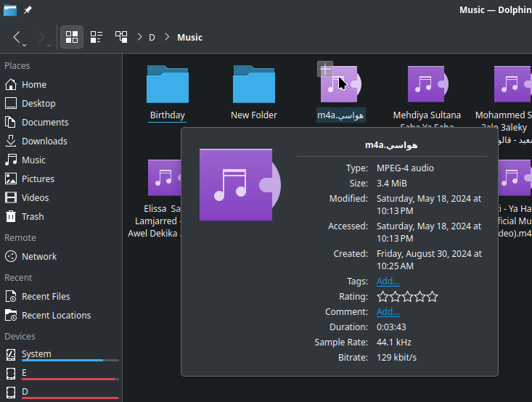
Task: Open Recent Files in sidebar
Action: pos(61,297)
